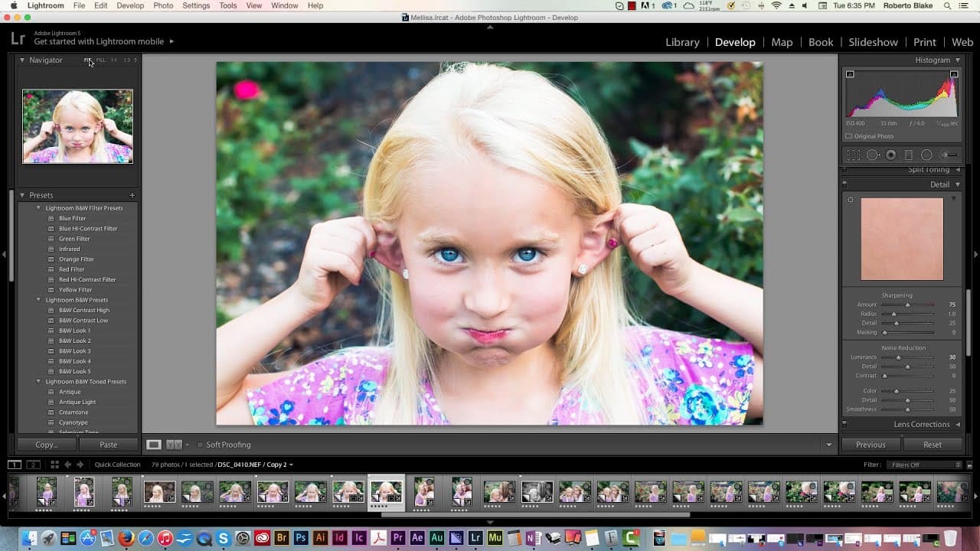Click the filmstrip horizontal scrollbar
980x551 pixels.
535,515
